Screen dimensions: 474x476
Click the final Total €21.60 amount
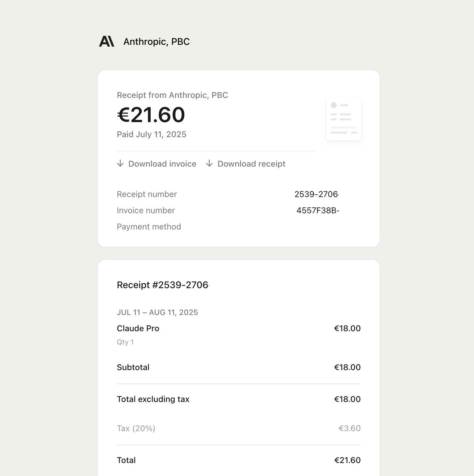tap(347, 460)
